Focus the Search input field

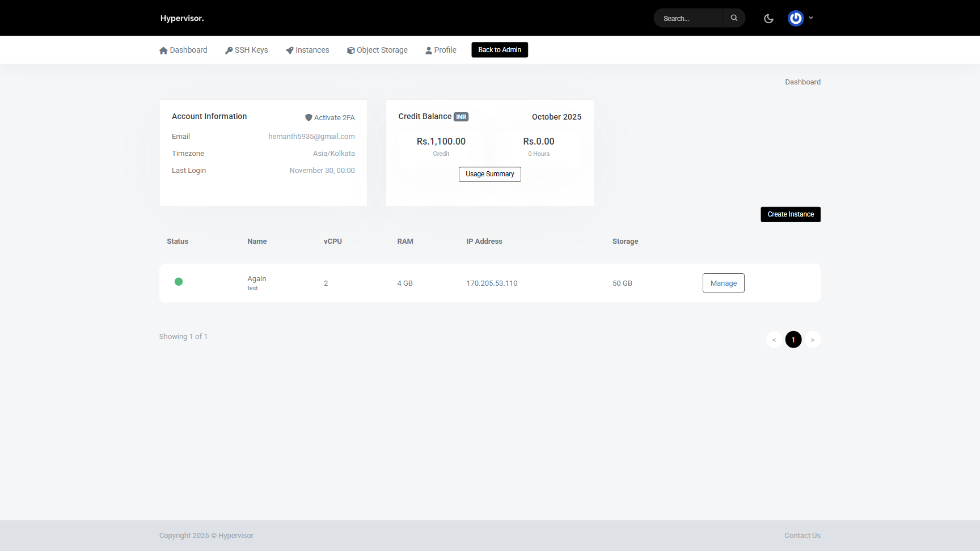688,18
